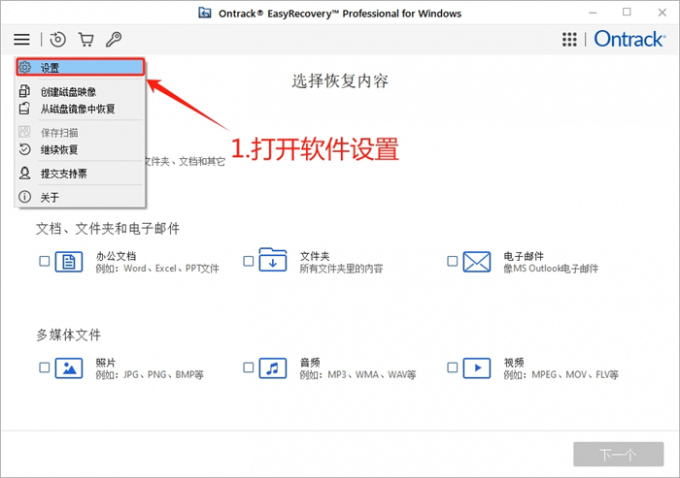This screenshot has width=680, height=478.
Task: Tick the 办公文档 checkbox
Action: point(44,261)
